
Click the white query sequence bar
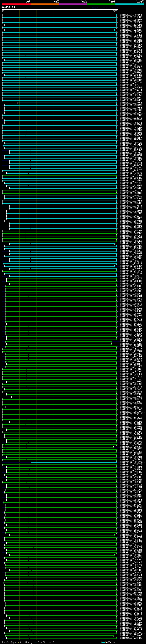tap(60, 9)
